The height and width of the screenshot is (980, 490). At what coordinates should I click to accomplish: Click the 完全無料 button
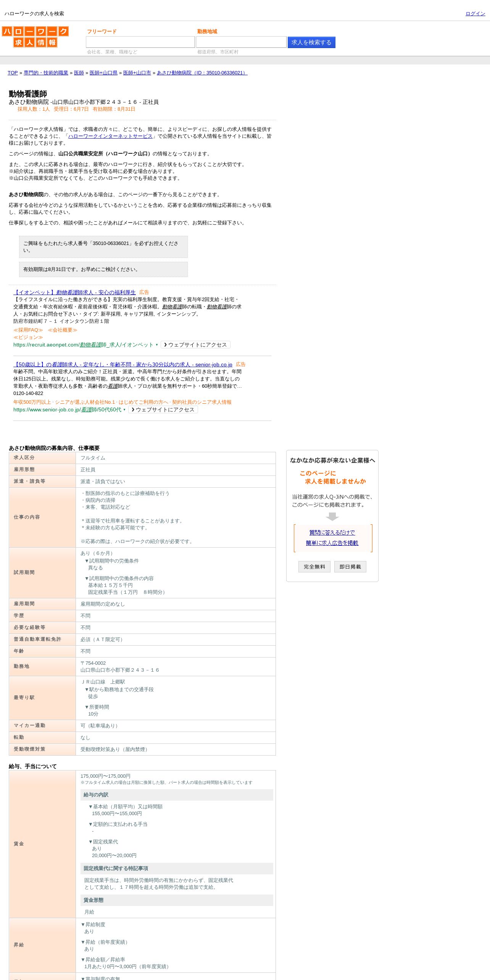point(314,567)
